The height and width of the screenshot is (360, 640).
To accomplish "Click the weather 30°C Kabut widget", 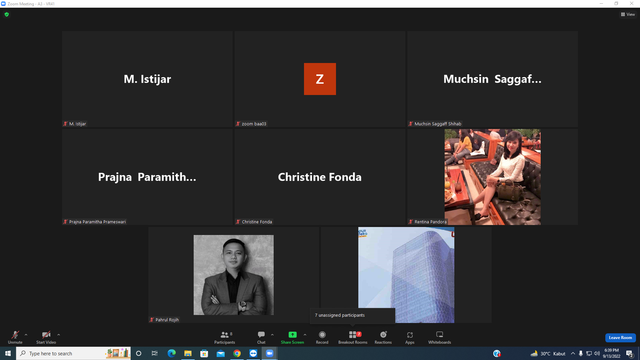I will [548, 353].
